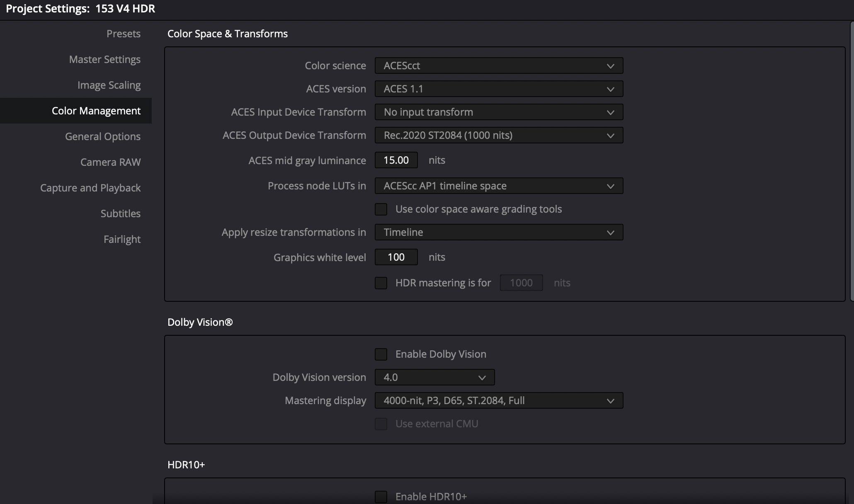Select Color Management in sidebar
Image resolution: width=854 pixels, height=504 pixels.
[x=76, y=111]
